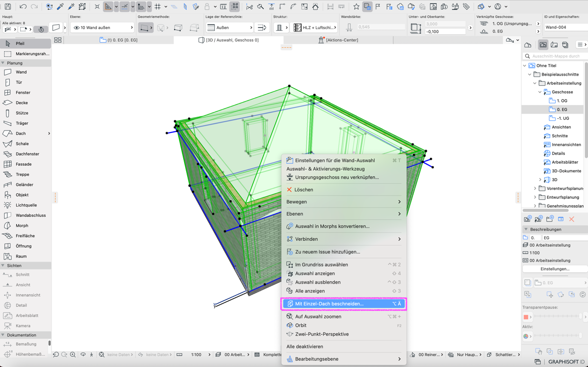Select 1. OG in navigator tree
This screenshot has height=367, width=588.
pos(562,101)
